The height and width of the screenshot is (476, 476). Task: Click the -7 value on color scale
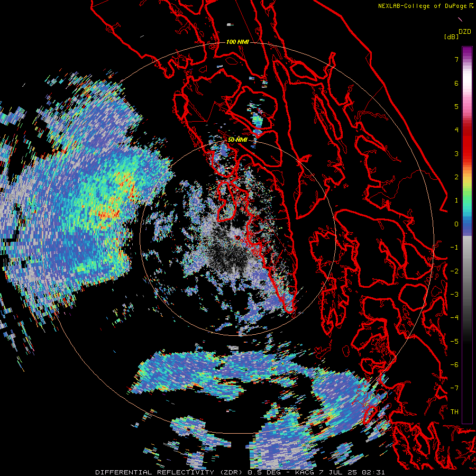click(454, 388)
